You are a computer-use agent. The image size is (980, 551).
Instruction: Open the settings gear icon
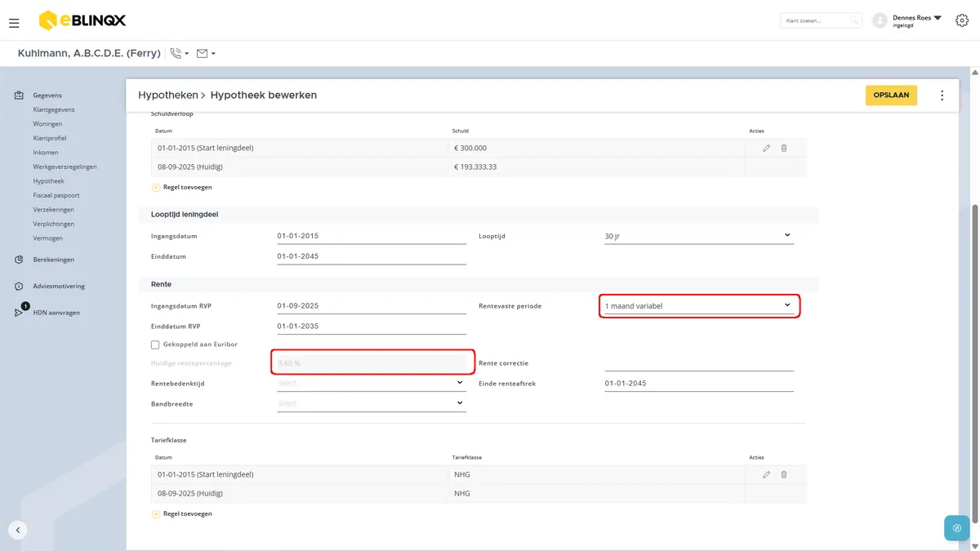961,20
